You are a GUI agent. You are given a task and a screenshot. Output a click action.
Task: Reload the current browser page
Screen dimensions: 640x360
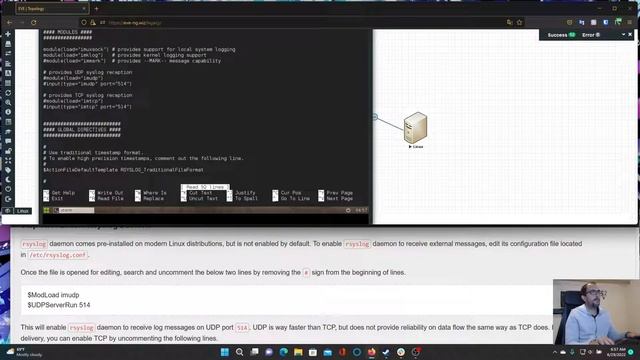(34, 22)
